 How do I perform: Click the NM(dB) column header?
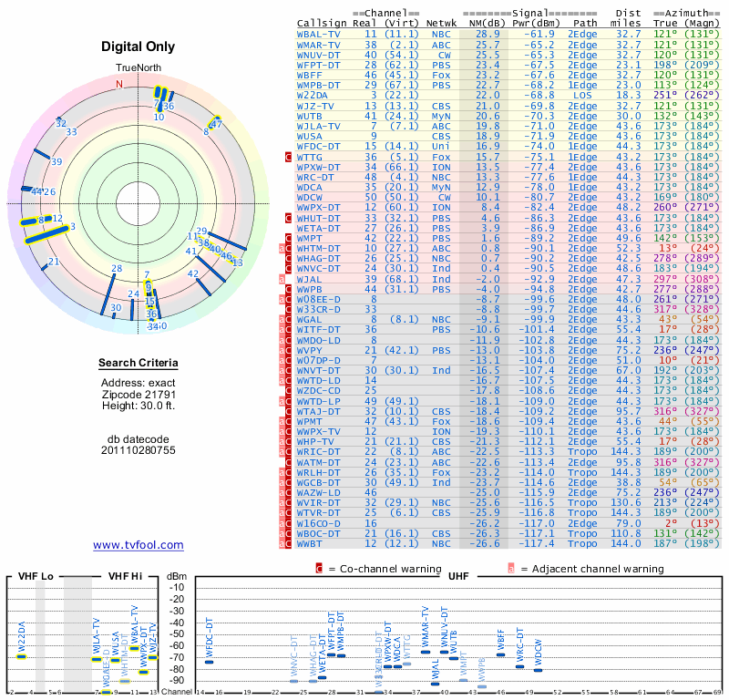click(x=483, y=23)
